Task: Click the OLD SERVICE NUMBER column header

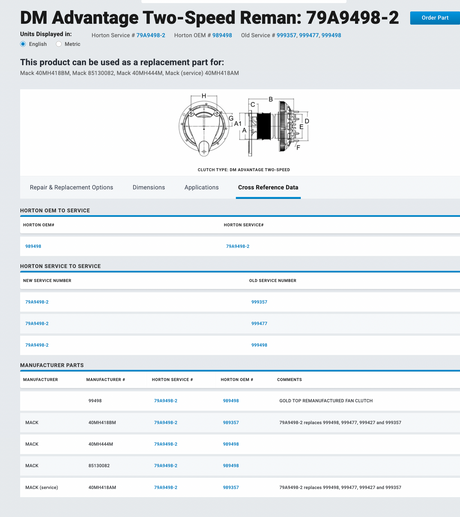Action: point(272,281)
